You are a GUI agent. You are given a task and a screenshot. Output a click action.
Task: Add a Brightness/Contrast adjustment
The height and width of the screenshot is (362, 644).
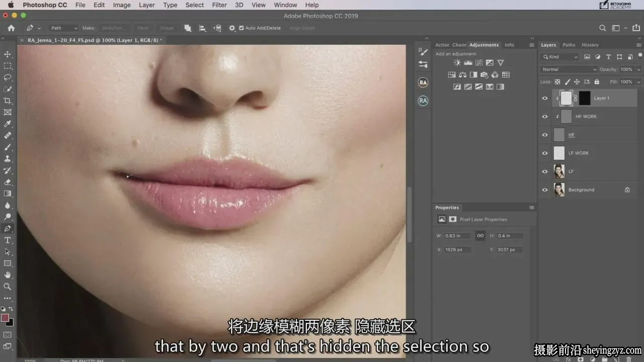457,63
